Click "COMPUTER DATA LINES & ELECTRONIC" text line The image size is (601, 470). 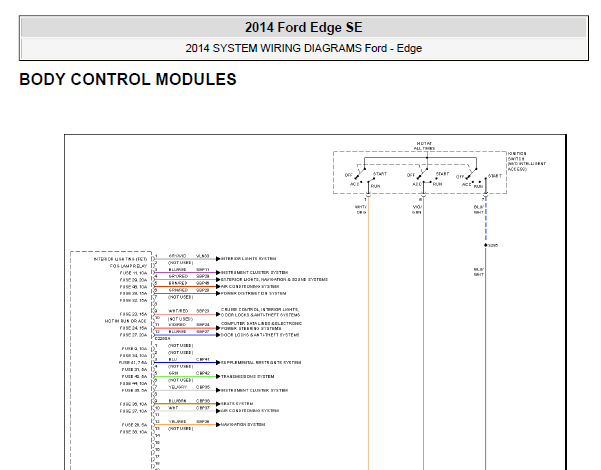click(261, 324)
